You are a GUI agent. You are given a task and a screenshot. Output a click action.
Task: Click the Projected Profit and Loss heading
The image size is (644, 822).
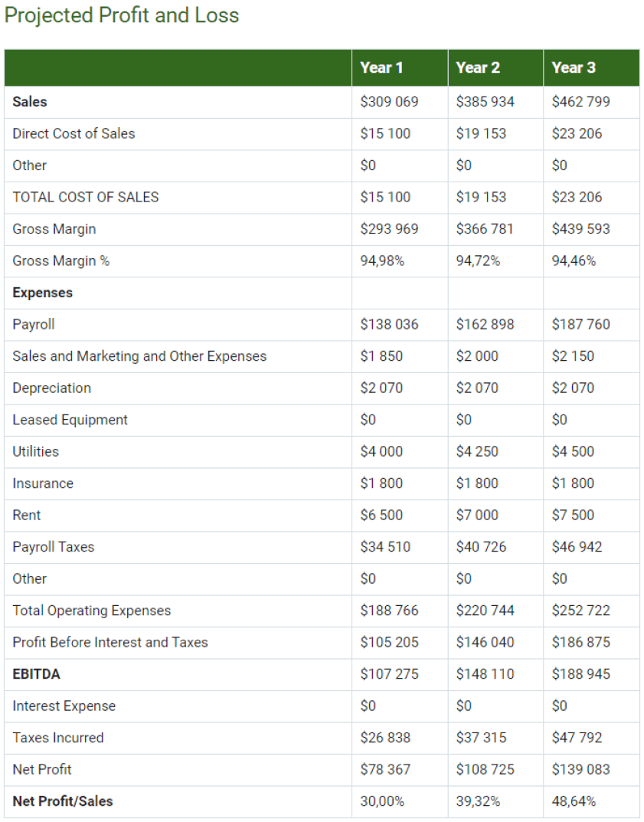point(122,15)
